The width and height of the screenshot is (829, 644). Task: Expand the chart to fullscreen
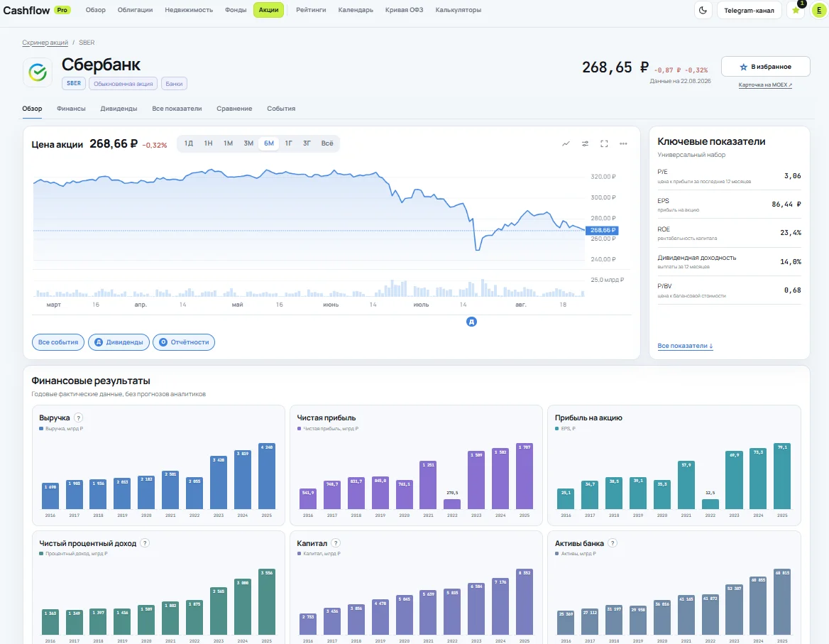(604, 143)
